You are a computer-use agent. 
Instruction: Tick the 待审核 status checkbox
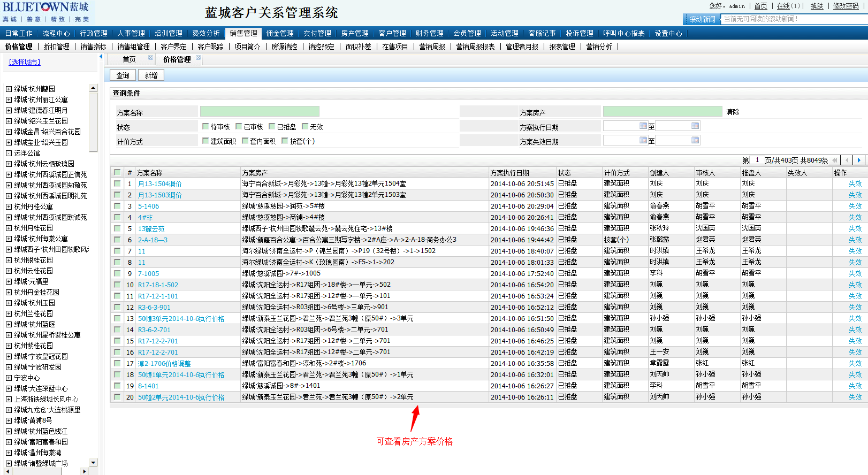[205, 126]
